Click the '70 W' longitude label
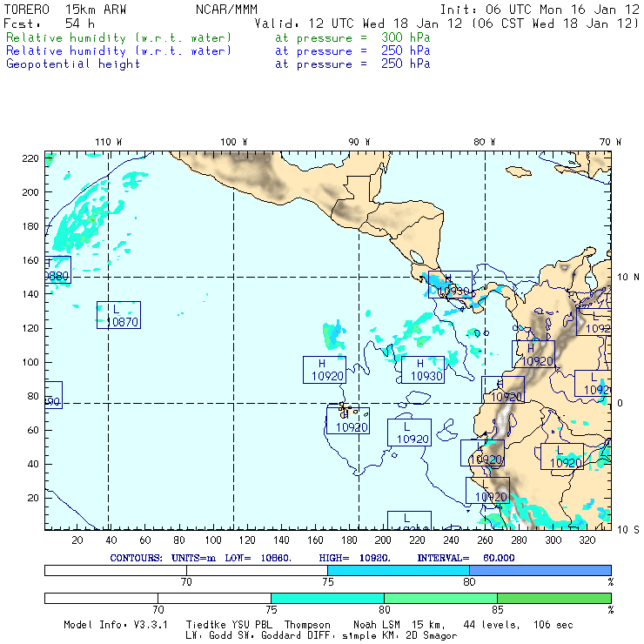The height and width of the screenshot is (644, 644). [610, 142]
